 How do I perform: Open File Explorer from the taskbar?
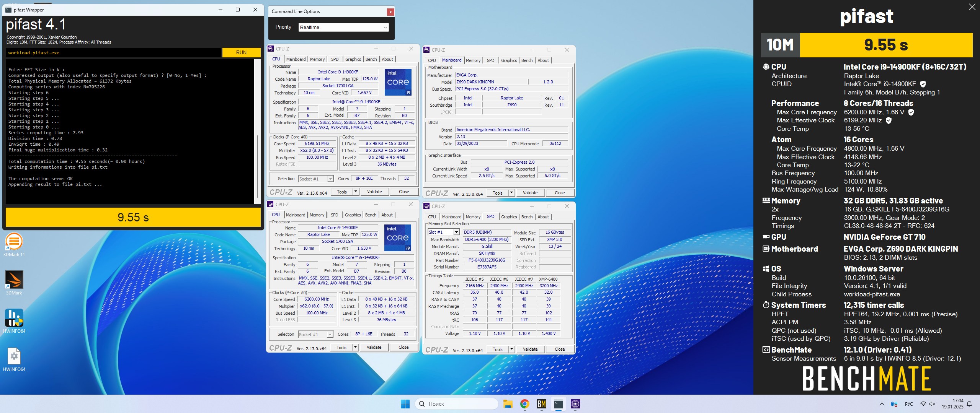point(508,404)
